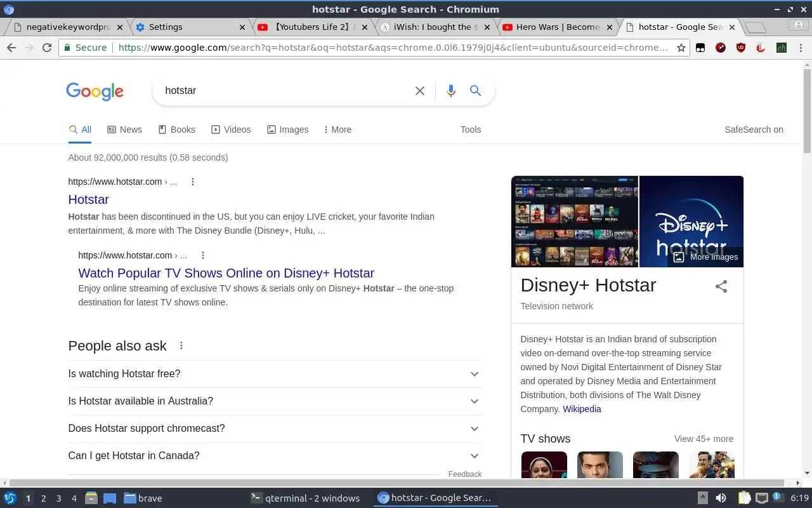Click the address bar URL
Screen dimensions: 812x508
(x=393, y=48)
